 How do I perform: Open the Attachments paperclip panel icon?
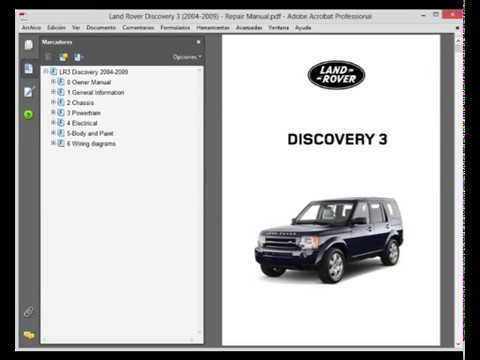[29, 312]
